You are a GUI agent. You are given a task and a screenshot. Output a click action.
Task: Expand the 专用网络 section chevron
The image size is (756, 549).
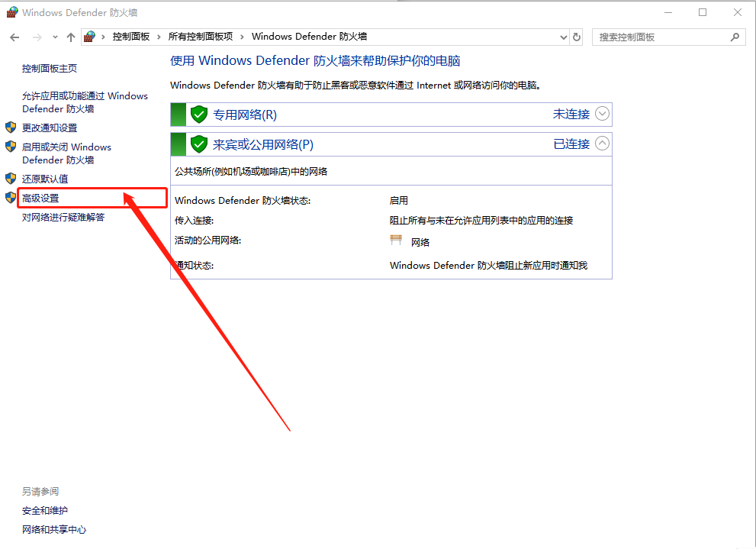click(x=602, y=114)
